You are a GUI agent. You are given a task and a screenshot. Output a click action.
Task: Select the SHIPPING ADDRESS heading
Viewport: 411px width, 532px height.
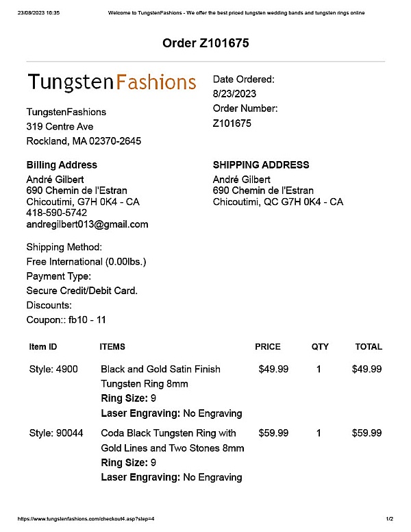(x=261, y=165)
